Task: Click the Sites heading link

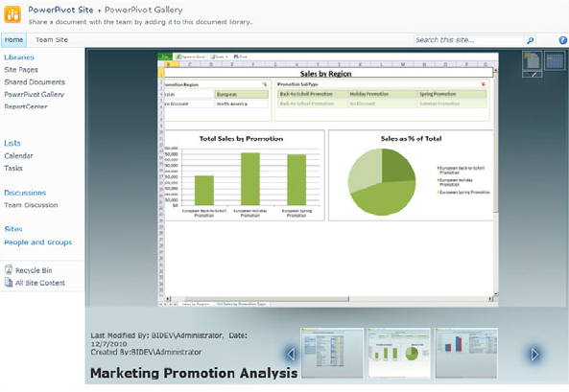Action: (x=13, y=229)
